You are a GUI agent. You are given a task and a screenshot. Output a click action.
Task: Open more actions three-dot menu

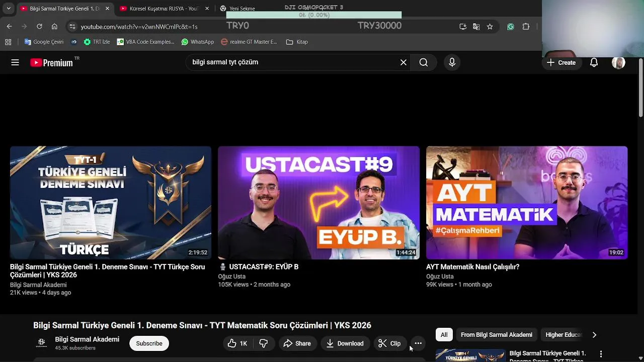(418, 343)
